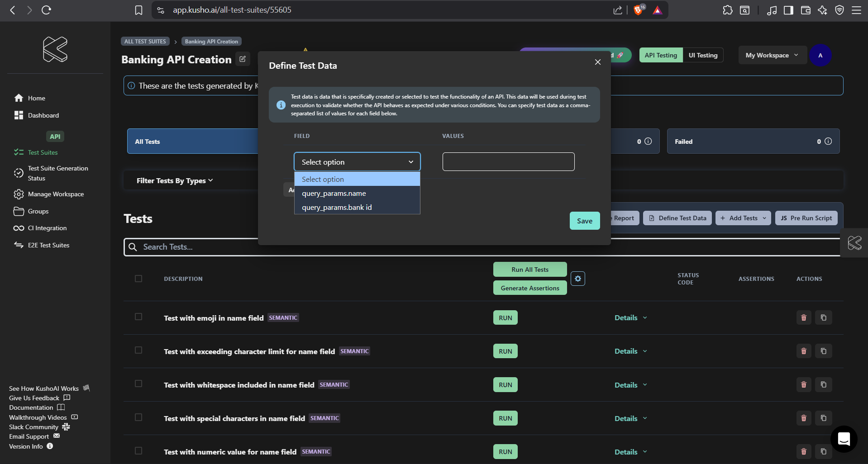The width and height of the screenshot is (868, 464).
Task: Expand Details for exceeding character limit test
Action: [x=631, y=351]
